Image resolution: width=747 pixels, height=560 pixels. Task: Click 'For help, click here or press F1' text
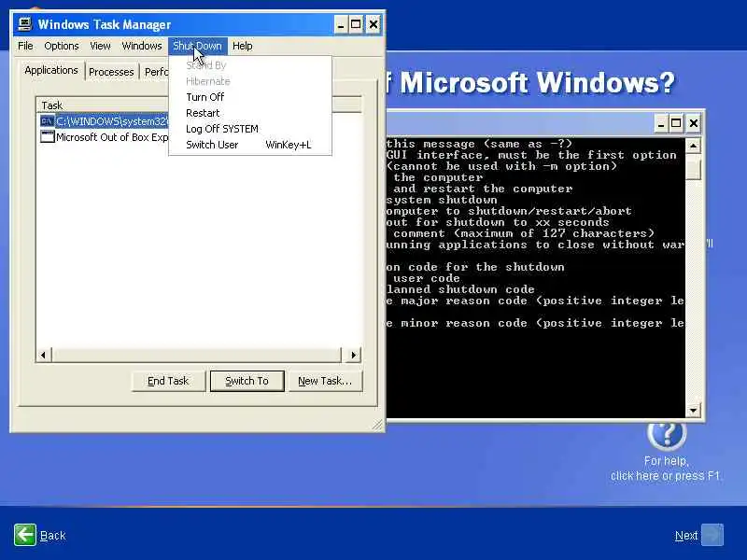coord(666,469)
